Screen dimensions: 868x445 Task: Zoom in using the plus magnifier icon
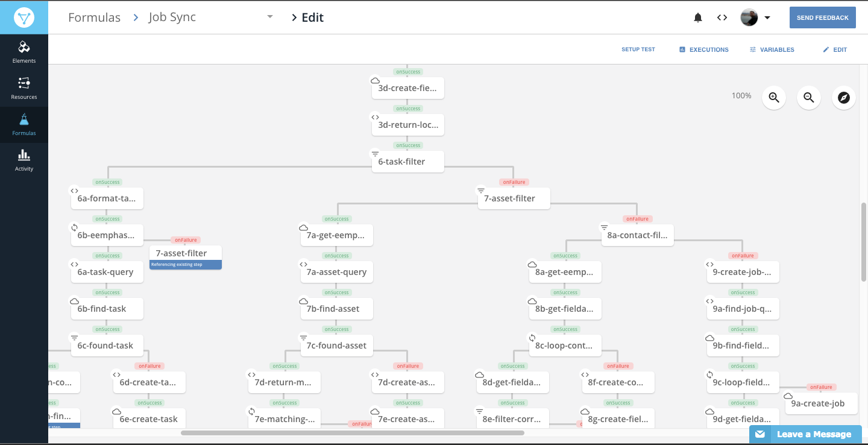[773, 97]
